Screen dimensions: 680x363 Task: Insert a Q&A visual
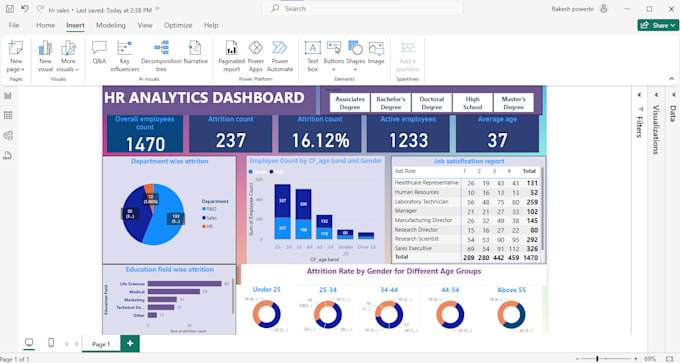(x=99, y=53)
